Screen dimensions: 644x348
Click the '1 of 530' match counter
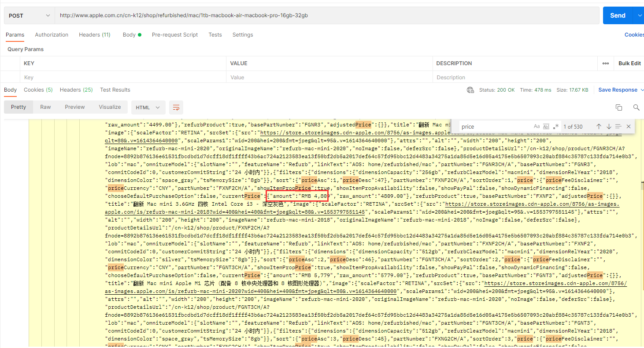coord(573,127)
